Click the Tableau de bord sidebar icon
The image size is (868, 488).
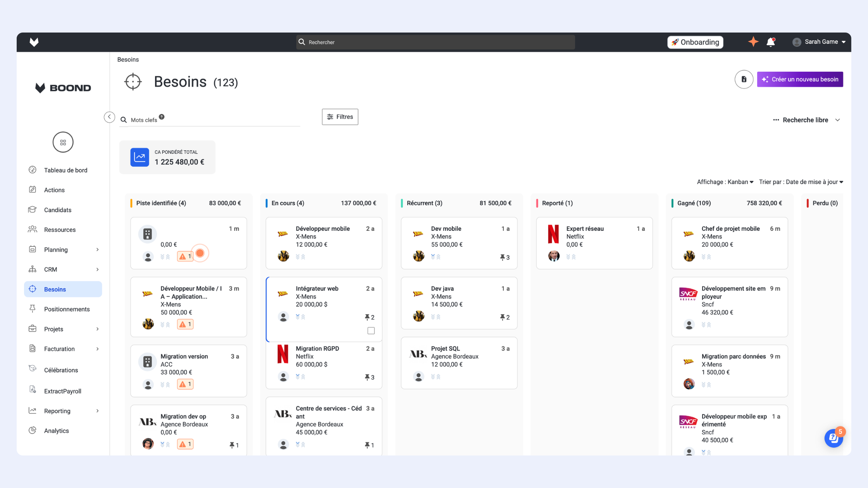[33, 170]
